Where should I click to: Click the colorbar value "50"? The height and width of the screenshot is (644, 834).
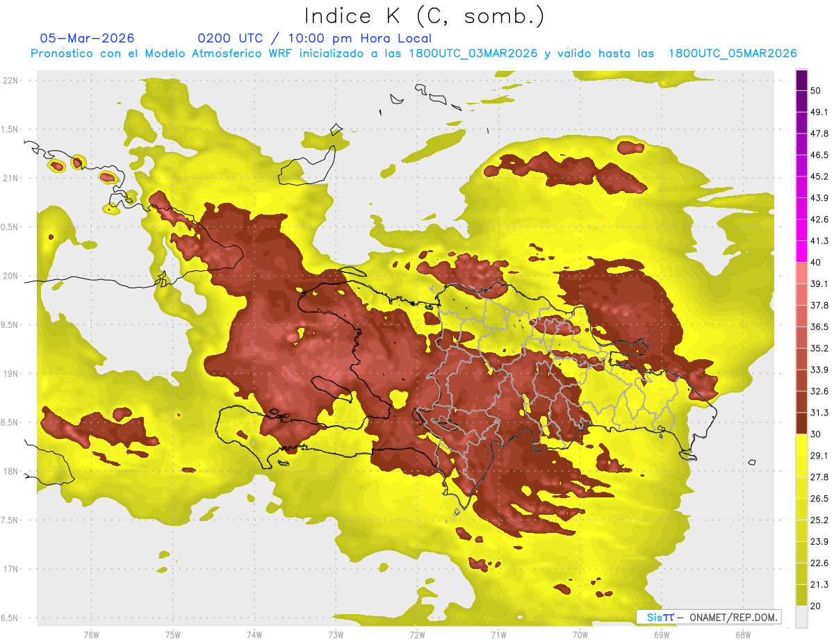817,90
